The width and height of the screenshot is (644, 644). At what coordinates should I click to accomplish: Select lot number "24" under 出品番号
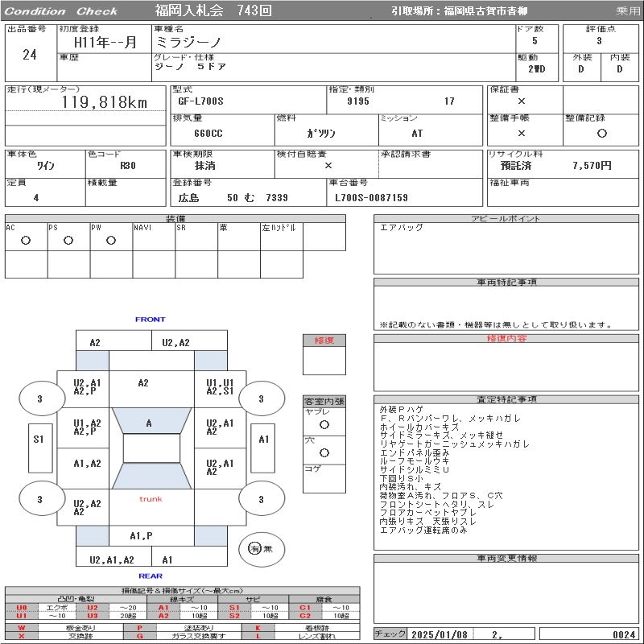pos(30,54)
